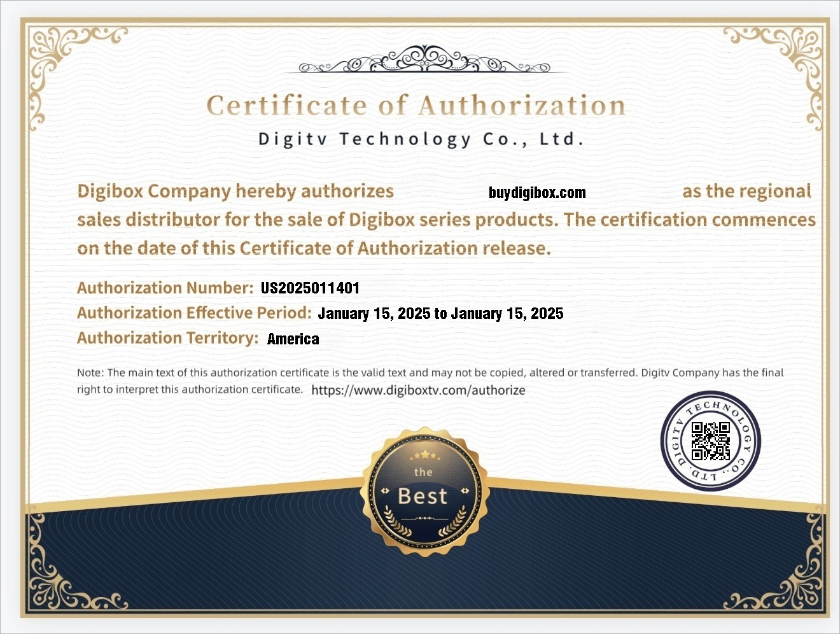Select the 'Certificate of Authorization' title
This screenshot has height=634, width=840.
pyautogui.click(x=416, y=106)
